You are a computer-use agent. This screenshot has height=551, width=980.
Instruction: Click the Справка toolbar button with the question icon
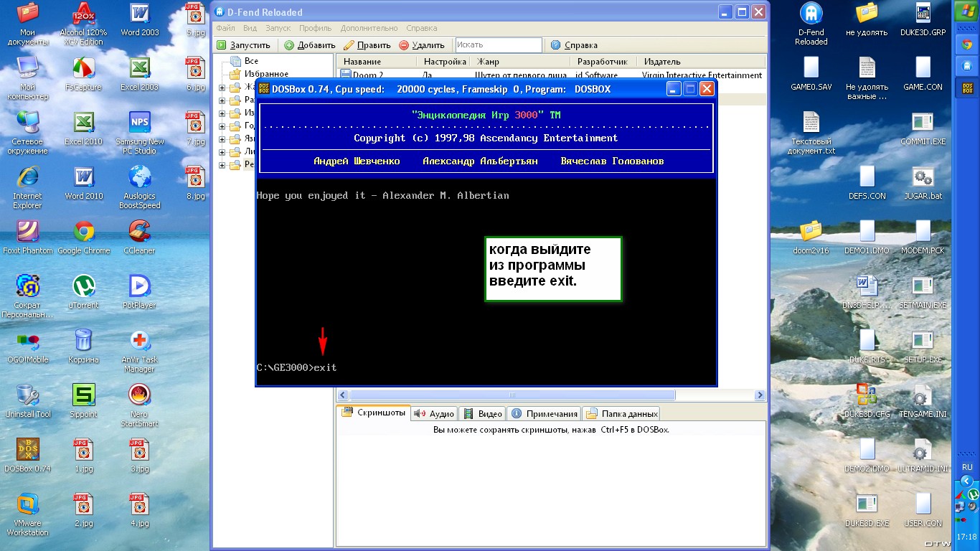pyautogui.click(x=574, y=45)
